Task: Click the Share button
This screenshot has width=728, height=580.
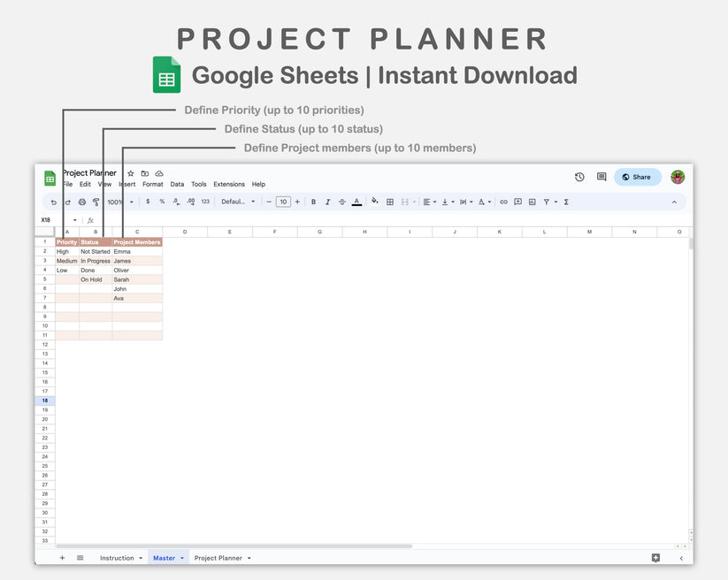Action: [637, 177]
